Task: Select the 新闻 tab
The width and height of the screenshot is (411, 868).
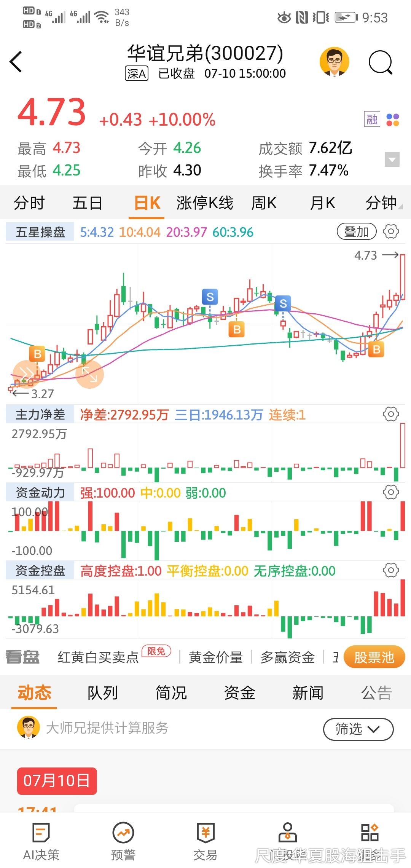Action: pyautogui.click(x=308, y=692)
